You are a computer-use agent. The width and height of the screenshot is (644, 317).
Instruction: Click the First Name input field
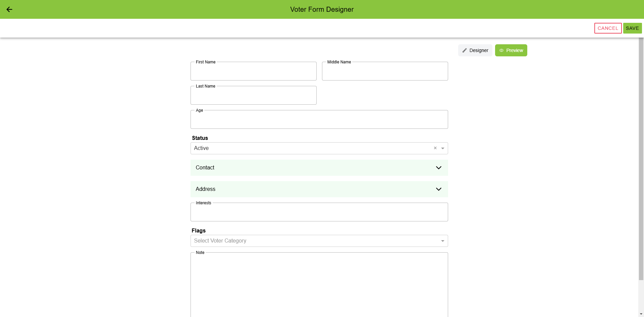(253, 71)
